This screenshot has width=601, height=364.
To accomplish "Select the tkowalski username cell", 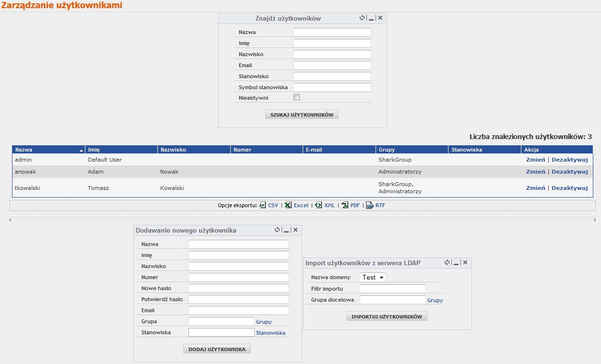I will pos(48,188).
